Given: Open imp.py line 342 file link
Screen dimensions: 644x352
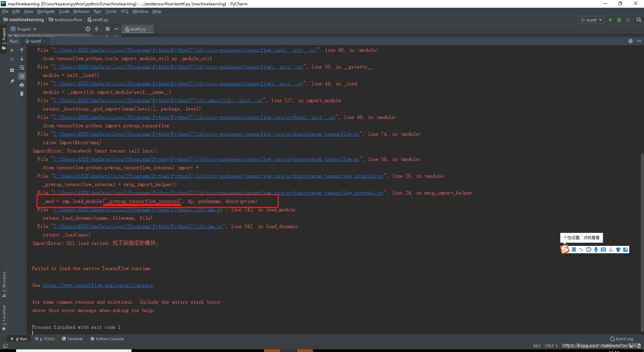Looking at the screenshot, I should (x=138, y=226).
